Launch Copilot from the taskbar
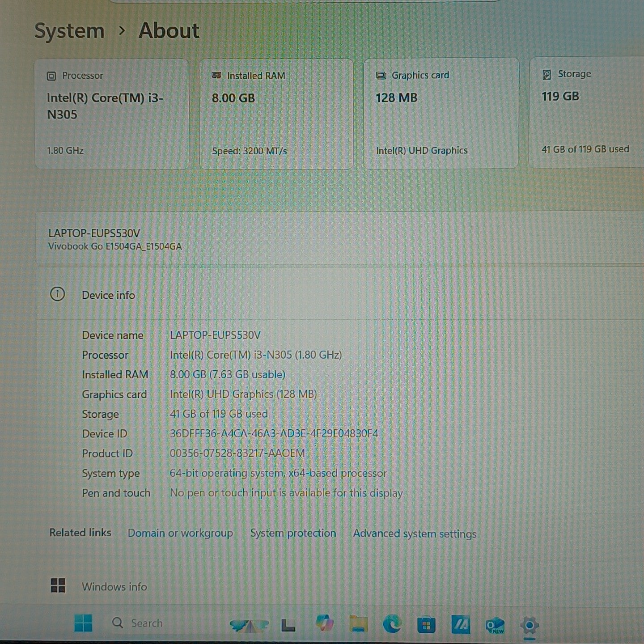 (x=325, y=623)
